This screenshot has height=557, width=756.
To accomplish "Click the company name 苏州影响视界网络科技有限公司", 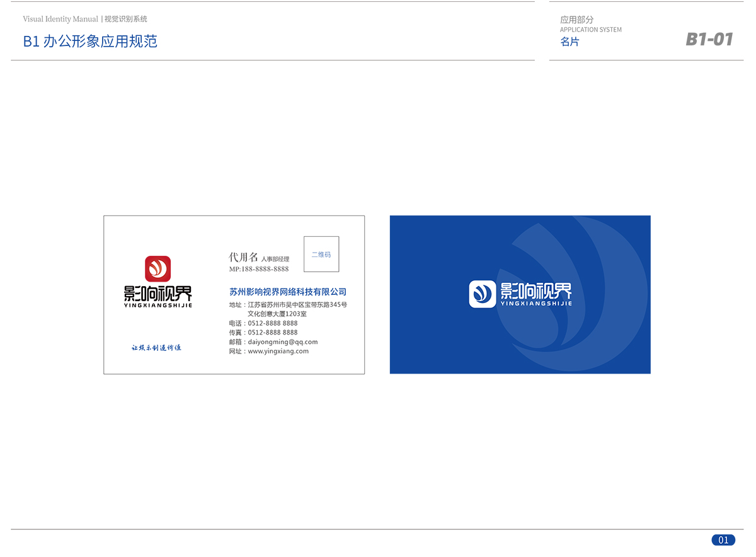I will pos(288,292).
